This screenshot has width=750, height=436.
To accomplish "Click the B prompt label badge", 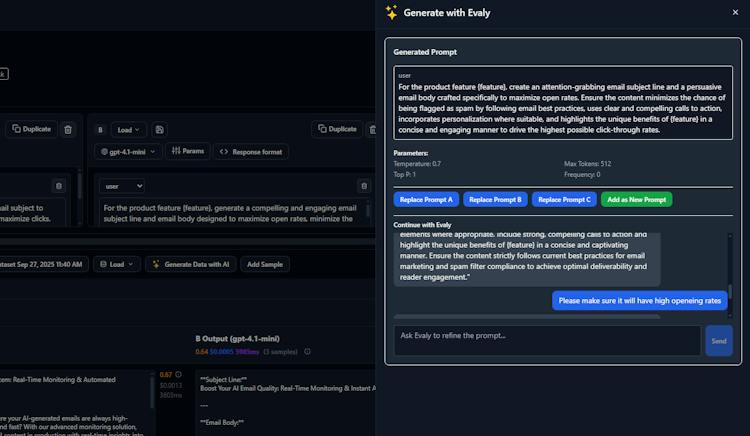I will coord(100,130).
